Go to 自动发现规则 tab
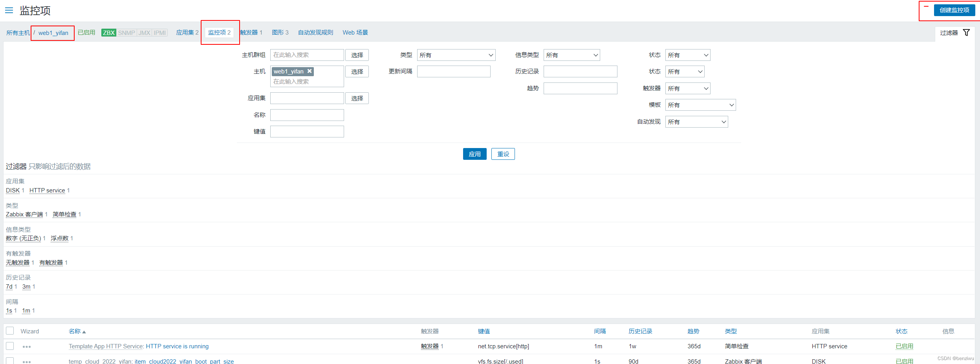 click(x=315, y=33)
